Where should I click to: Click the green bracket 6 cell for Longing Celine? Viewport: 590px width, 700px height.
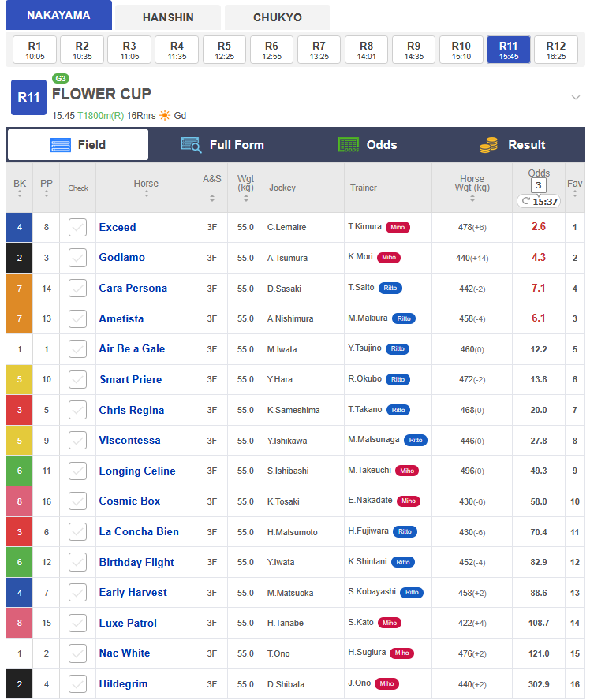pos(19,471)
